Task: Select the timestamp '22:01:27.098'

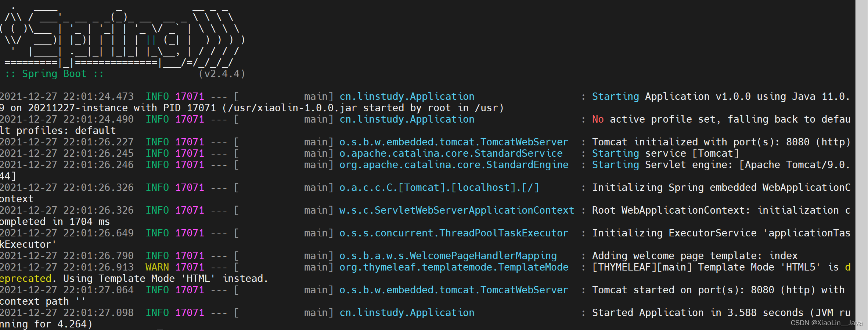Action: click(98, 313)
